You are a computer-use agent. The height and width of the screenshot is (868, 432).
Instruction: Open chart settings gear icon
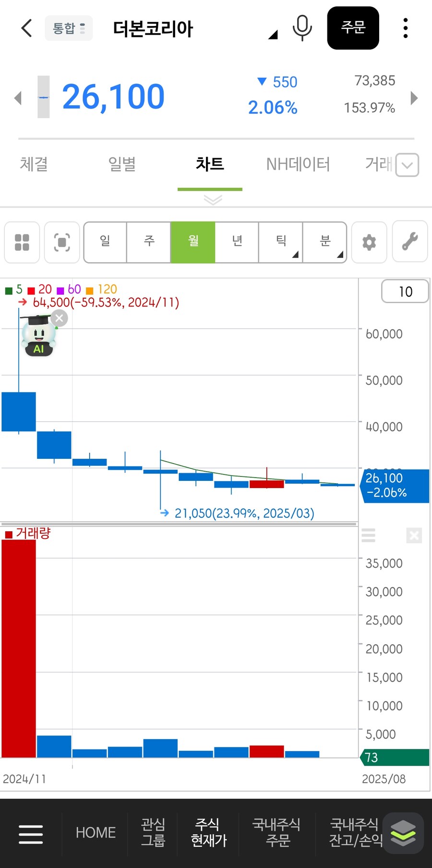point(369,242)
